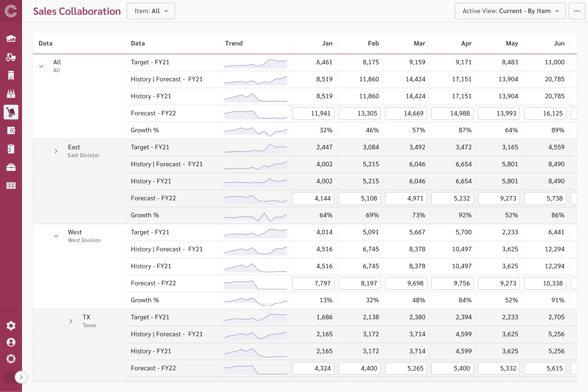
Task: Expand the East Division row
Action: (56, 151)
